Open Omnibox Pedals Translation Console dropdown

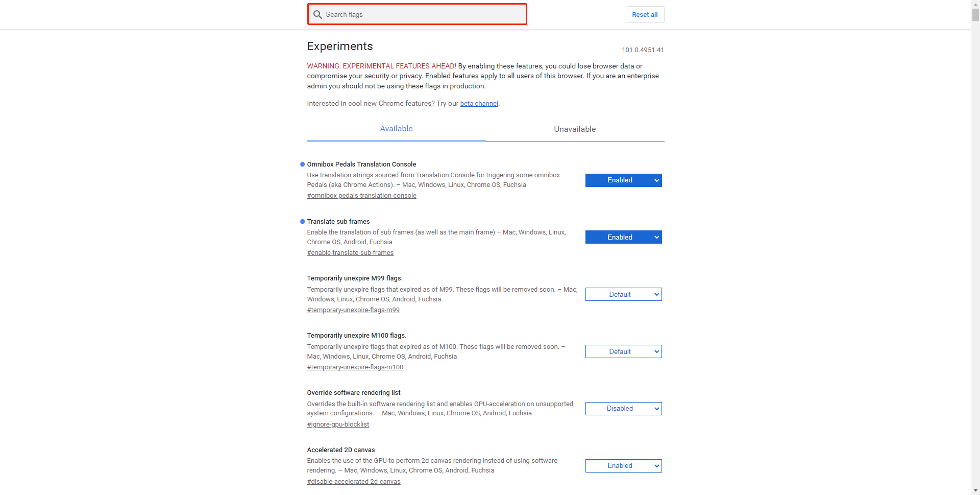click(x=623, y=180)
